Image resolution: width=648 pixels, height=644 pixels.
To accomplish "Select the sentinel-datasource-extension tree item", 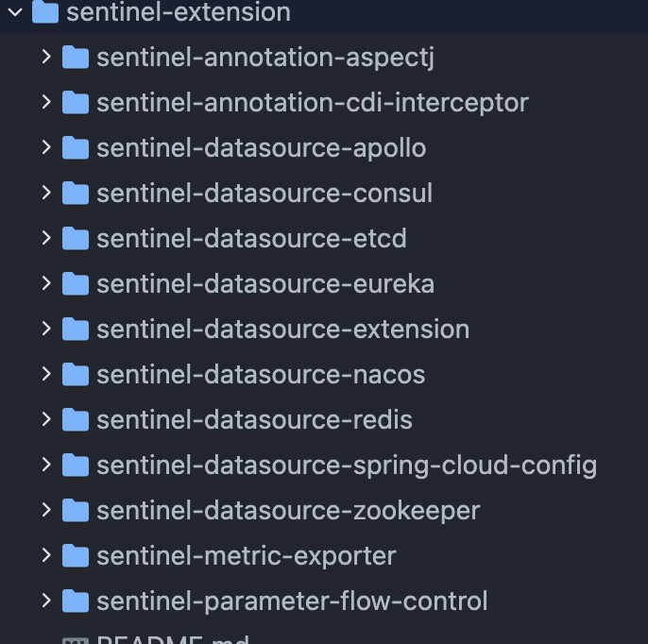I will point(324,329).
